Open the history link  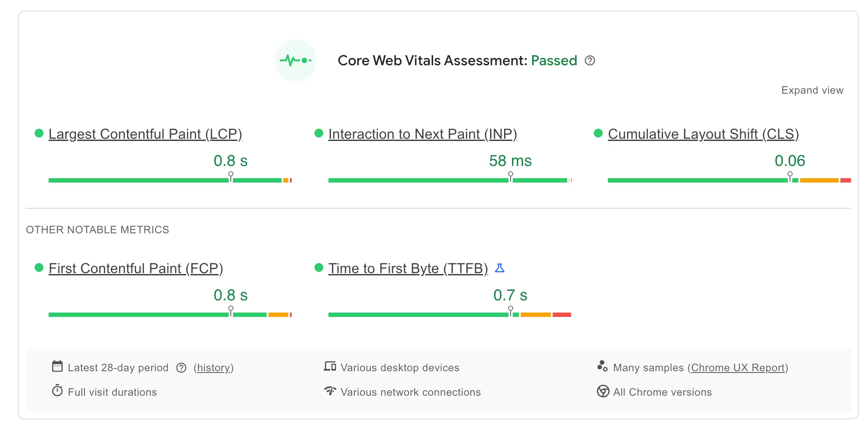point(214,368)
